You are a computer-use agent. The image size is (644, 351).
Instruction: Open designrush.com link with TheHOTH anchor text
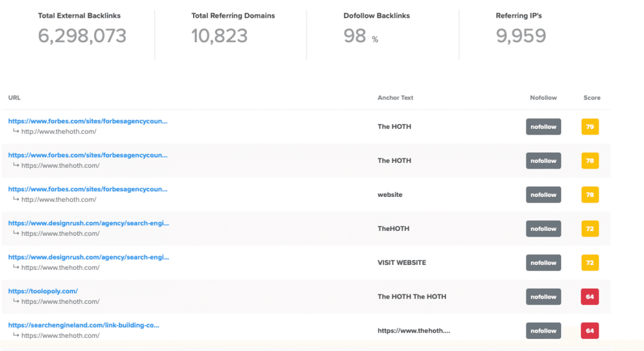click(x=88, y=223)
